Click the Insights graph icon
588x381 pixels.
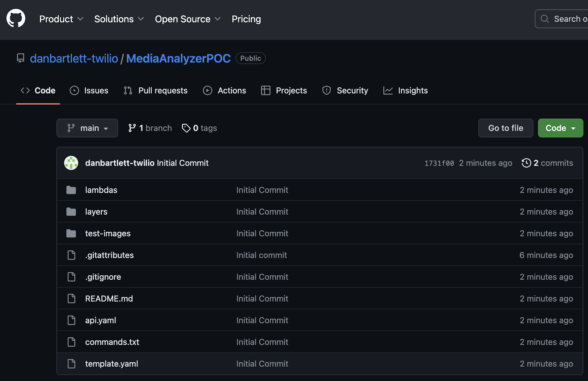[x=388, y=90]
